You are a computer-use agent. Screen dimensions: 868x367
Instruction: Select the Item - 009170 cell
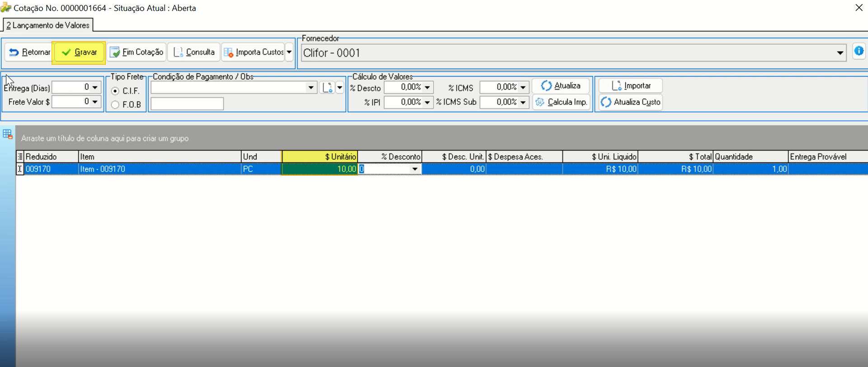pyautogui.click(x=160, y=169)
